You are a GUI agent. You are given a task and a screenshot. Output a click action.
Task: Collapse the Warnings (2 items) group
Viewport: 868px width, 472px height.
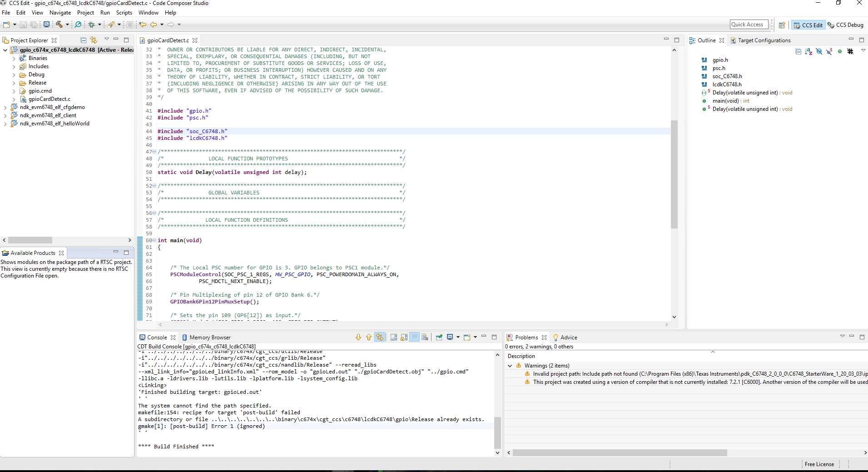[x=510, y=366]
